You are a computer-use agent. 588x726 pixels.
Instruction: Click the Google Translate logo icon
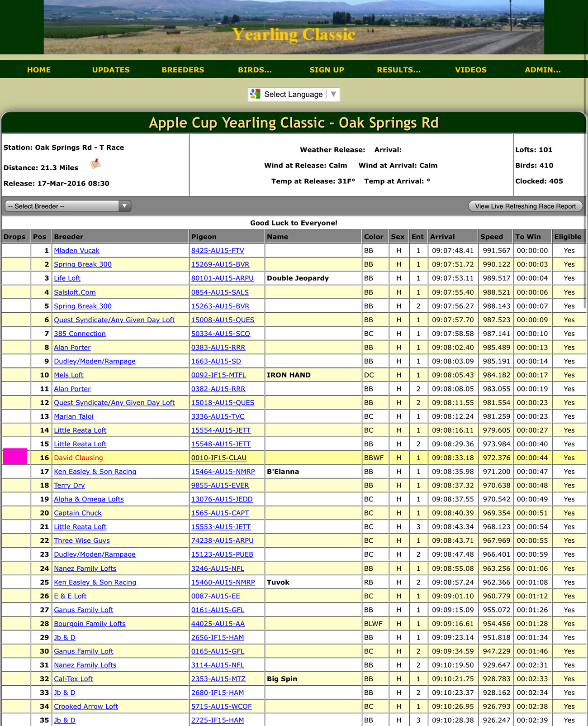pyautogui.click(x=256, y=94)
